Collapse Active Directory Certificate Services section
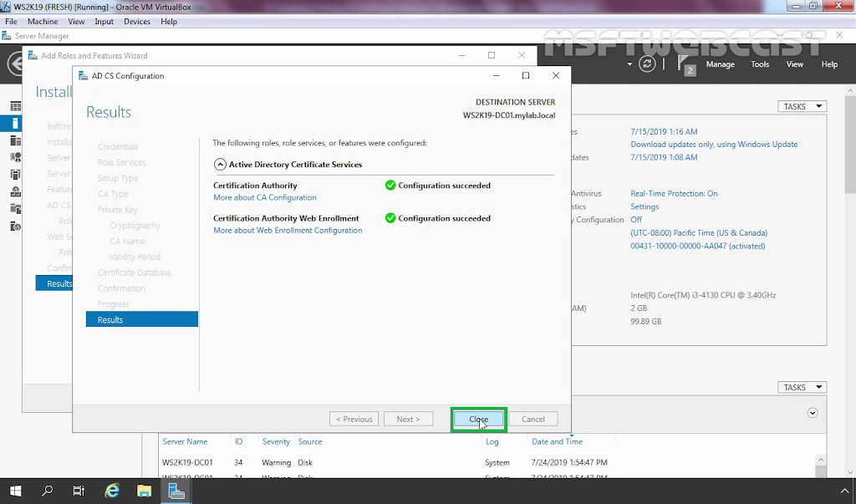The width and height of the screenshot is (856, 504). click(220, 165)
